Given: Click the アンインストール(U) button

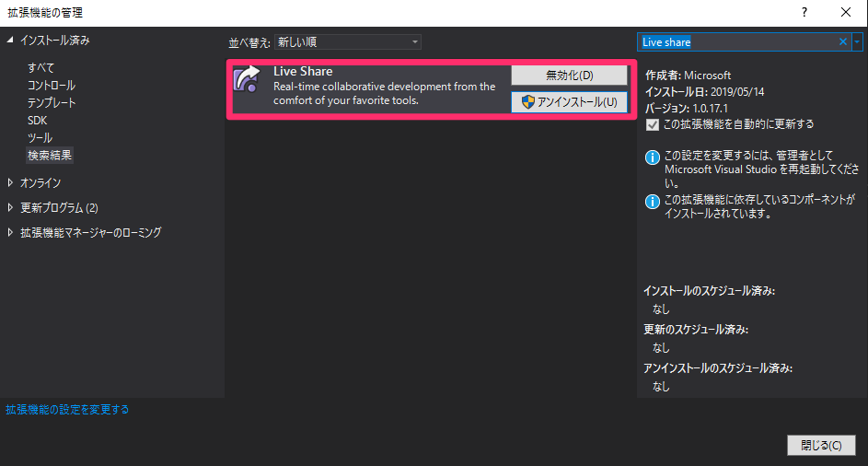Looking at the screenshot, I should [x=569, y=102].
